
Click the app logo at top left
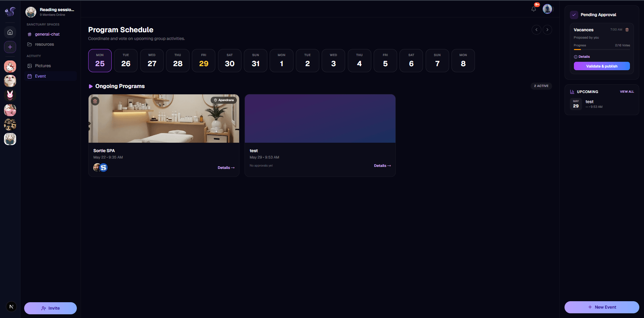(10, 12)
